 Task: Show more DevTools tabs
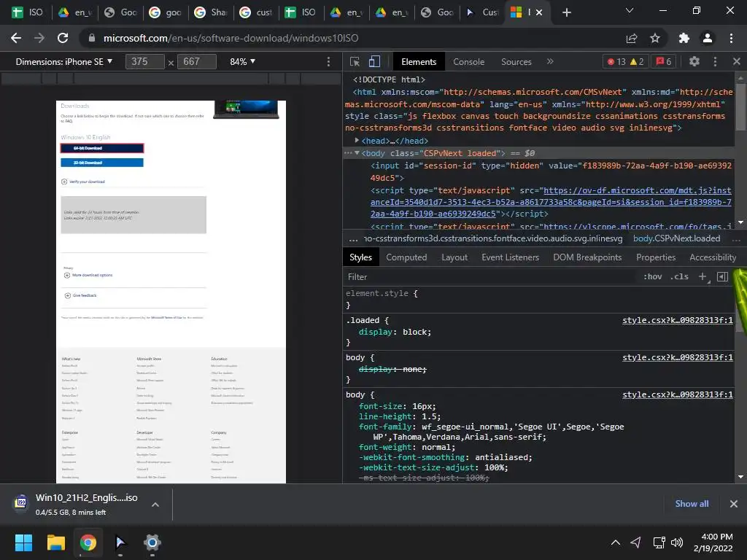tap(550, 61)
